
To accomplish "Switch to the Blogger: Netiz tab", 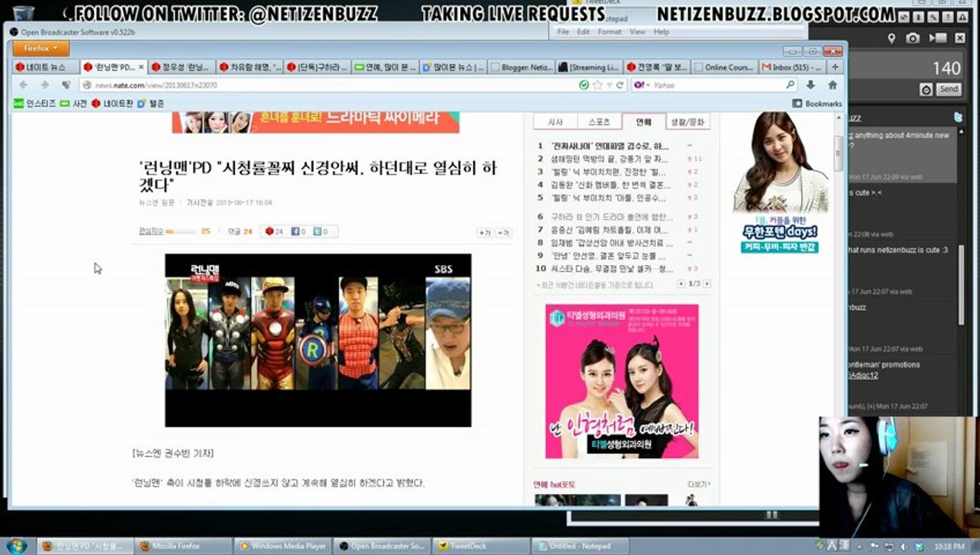I will [520, 67].
